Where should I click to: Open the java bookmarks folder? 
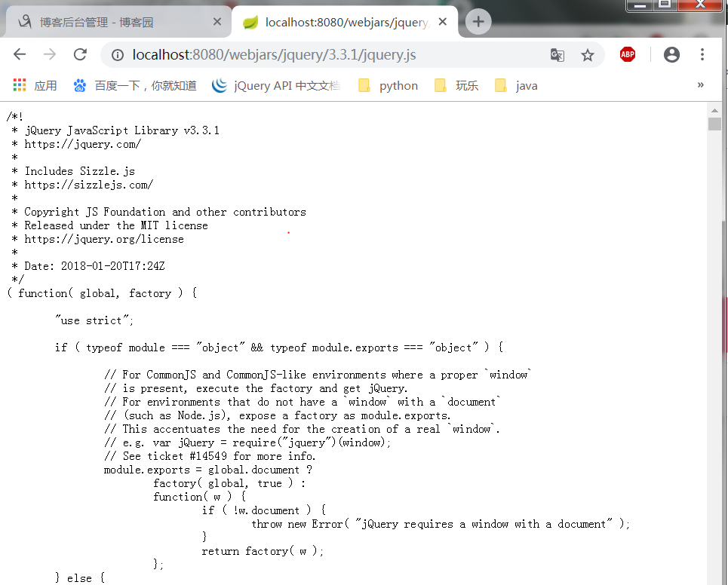click(516, 85)
